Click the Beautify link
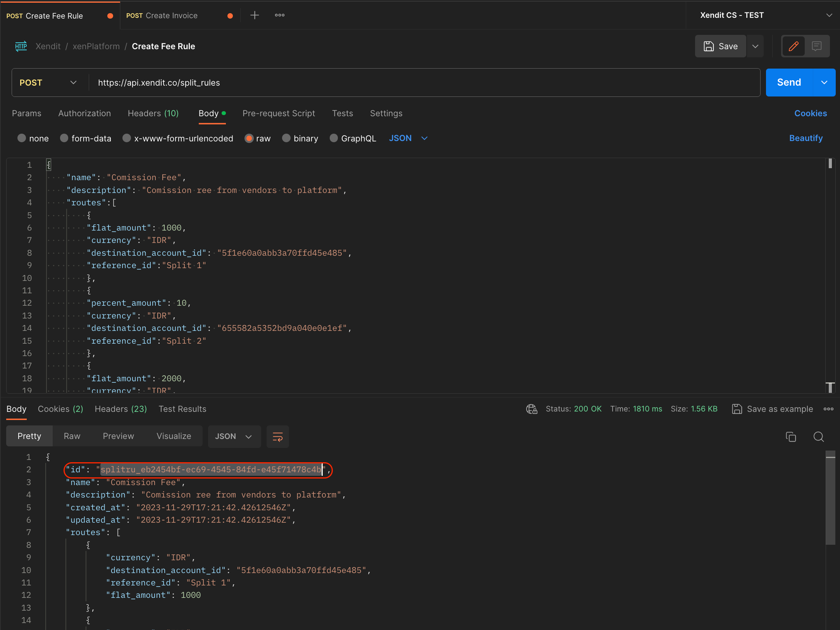 (806, 138)
